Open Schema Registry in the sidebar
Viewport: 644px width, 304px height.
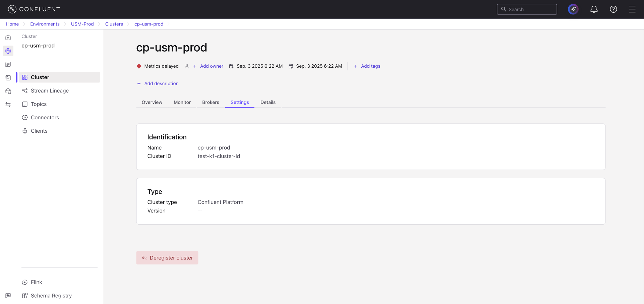59,296
